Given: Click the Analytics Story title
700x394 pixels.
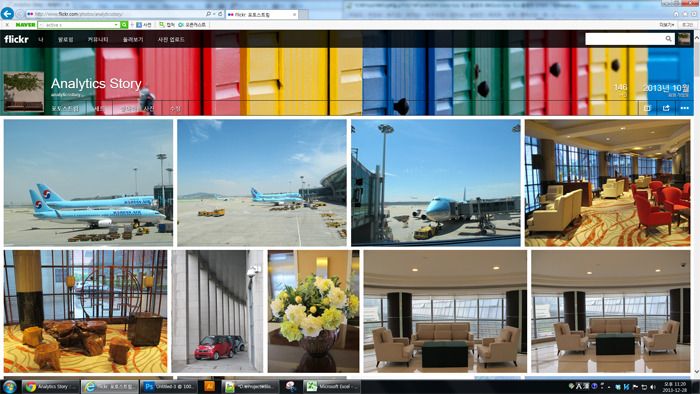Looking at the screenshot, I should click(96, 83).
